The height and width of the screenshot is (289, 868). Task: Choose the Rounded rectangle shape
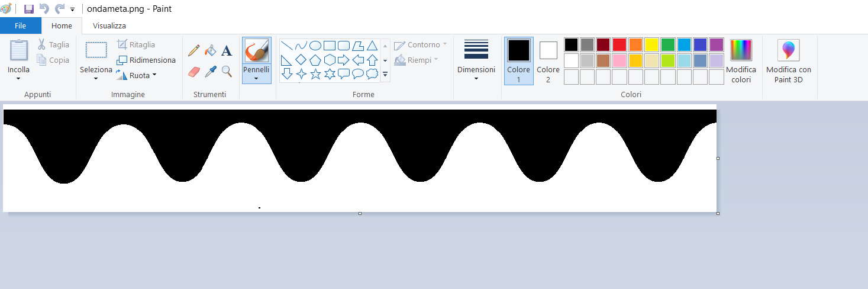(344, 46)
